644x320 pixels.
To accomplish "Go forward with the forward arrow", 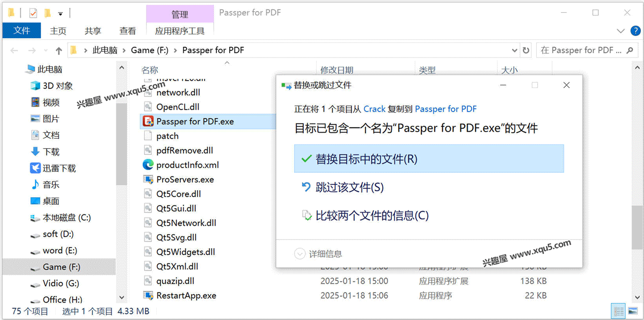I will tap(31, 50).
